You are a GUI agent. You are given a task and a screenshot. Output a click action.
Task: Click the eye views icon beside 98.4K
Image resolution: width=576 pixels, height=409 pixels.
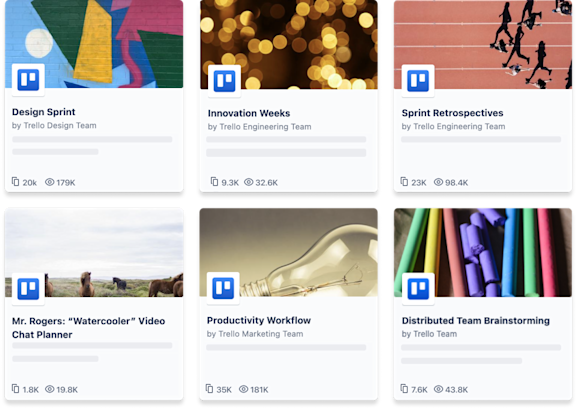(438, 182)
